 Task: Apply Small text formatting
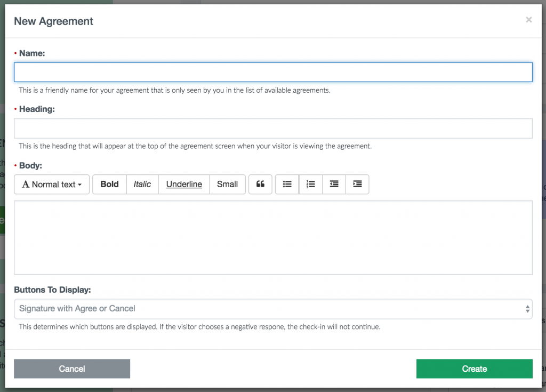[227, 184]
